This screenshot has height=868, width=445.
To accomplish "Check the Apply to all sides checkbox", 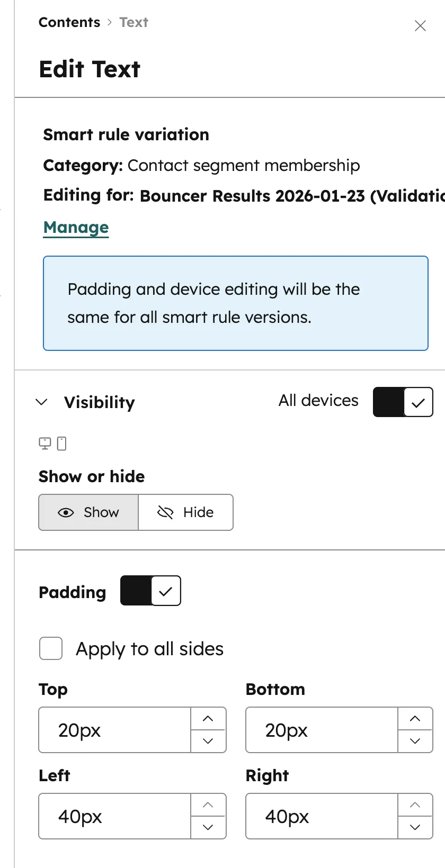I will tap(51, 648).
